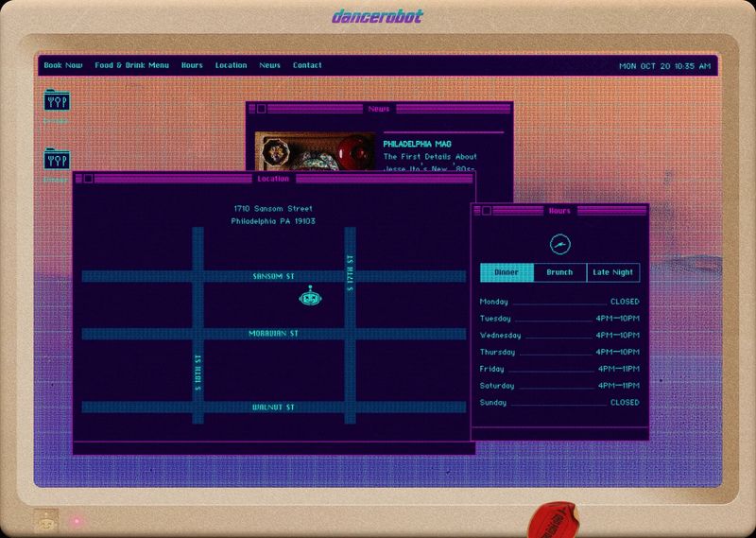Click the SANSOM ST label on map

pyautogui.click(x=273, y=276)
